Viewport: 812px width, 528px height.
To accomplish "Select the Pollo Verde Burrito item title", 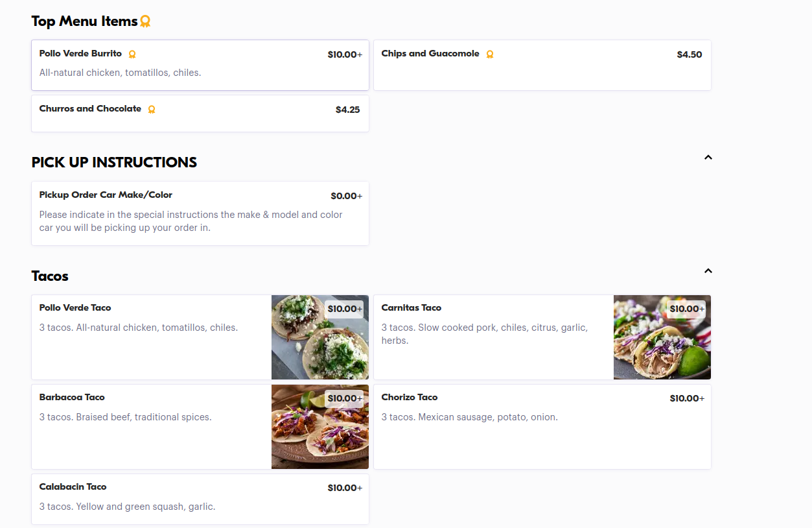I will [x=80, y=54].
